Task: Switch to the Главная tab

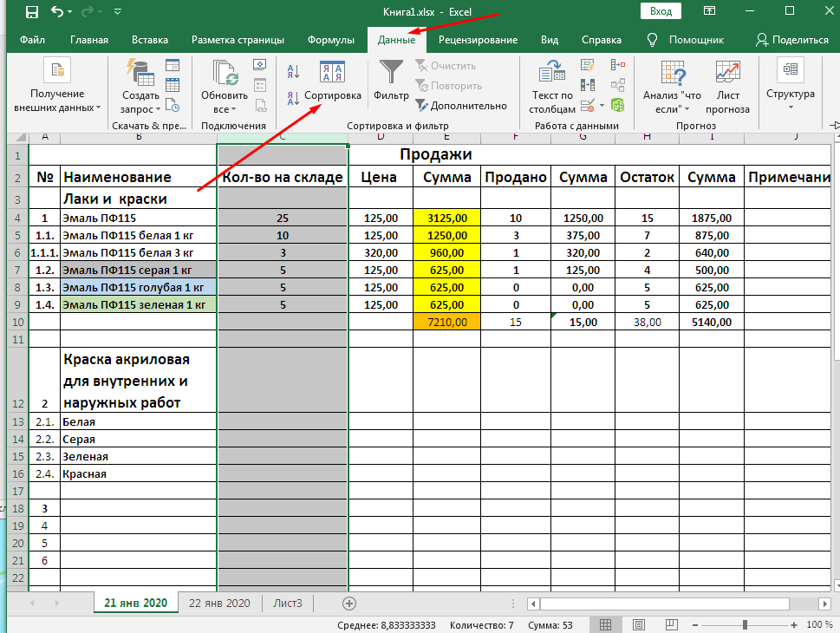Action: point(89,40)
